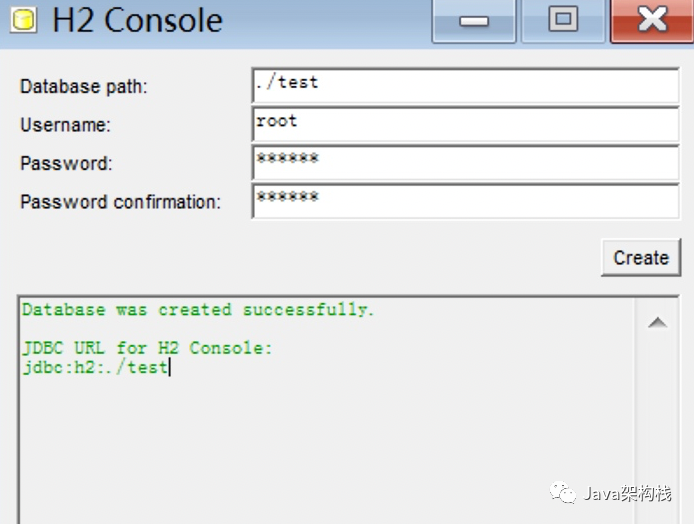The width and height of the screenshot is (694, 524).
Task: Click the jdbc:h2:./test URL text
Action: pos(95,367)
